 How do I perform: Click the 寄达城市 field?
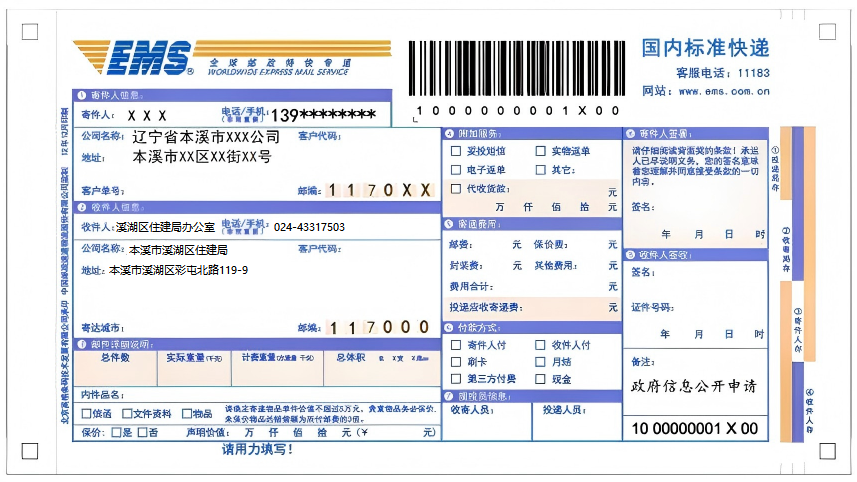[x=186, y=328]
